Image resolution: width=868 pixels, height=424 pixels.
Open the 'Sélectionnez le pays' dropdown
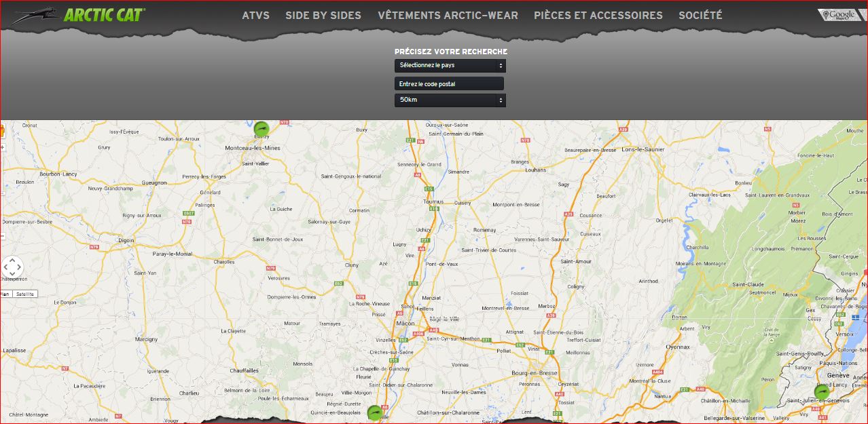coord(450,66)
